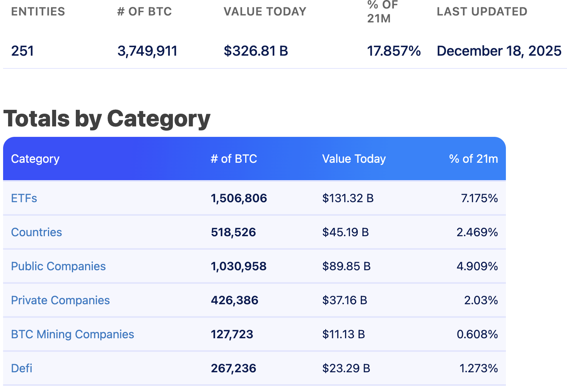The width and height of the screenshot is (567, 392).
Task: Open the Public Companies category link
Action: (58, 266)
